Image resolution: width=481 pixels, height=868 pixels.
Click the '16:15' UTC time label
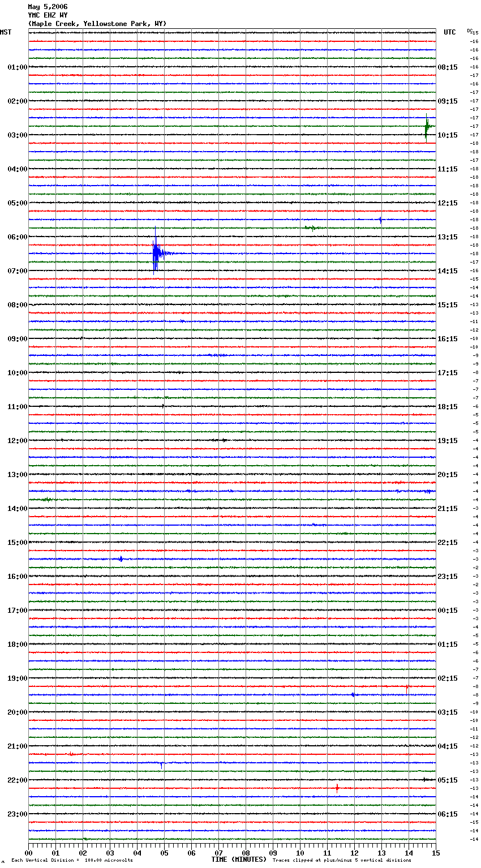coord(448,339)
